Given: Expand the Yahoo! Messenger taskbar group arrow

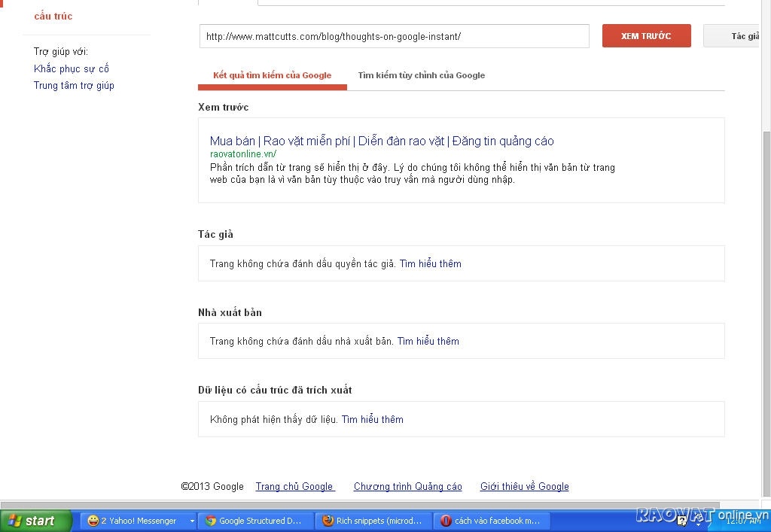Looking at the screenshot, I should click(192, 521).
